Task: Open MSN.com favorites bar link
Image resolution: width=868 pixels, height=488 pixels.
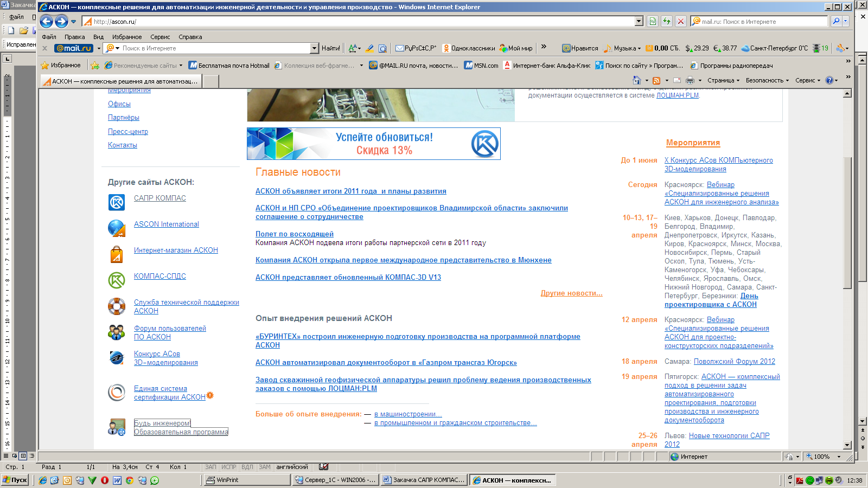Action: coord(481,66)
